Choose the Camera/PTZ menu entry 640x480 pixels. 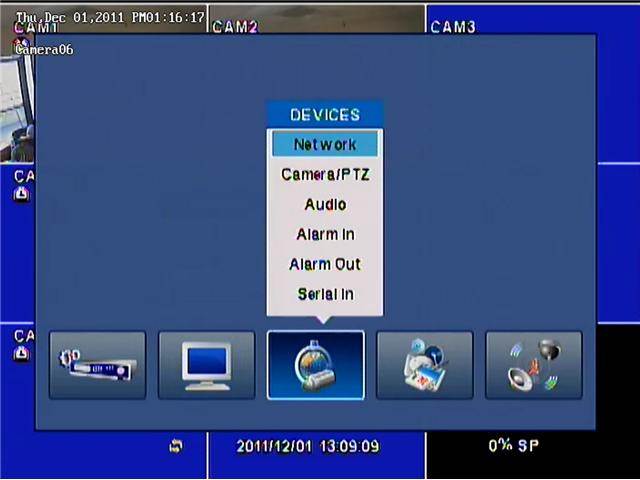pos(325,175)
